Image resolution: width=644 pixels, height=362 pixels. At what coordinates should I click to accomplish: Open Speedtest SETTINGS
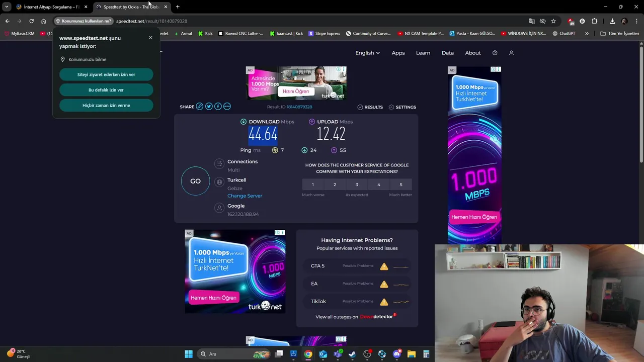[x=402, y=107]
